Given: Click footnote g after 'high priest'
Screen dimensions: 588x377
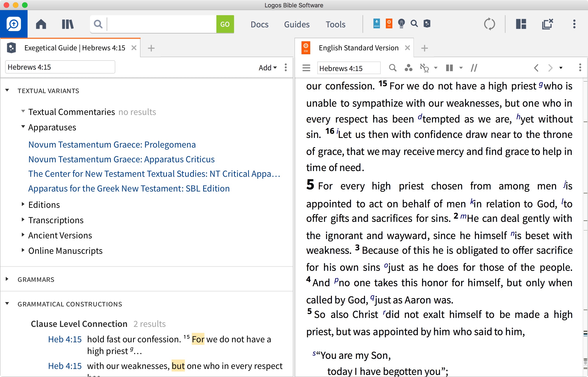Looking at the screenshot, I should pyautogui.click(x=541, y=84).
